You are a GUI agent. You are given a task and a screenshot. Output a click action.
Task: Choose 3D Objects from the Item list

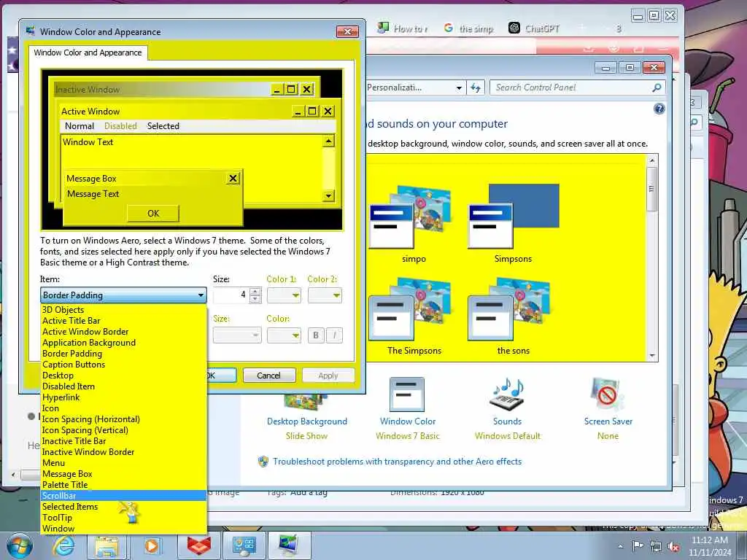point(123,309)
